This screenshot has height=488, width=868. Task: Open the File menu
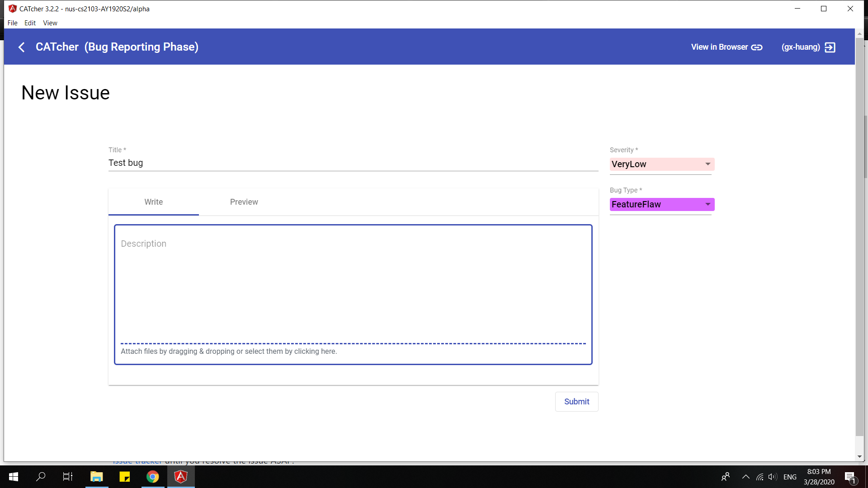pos(12,23)
